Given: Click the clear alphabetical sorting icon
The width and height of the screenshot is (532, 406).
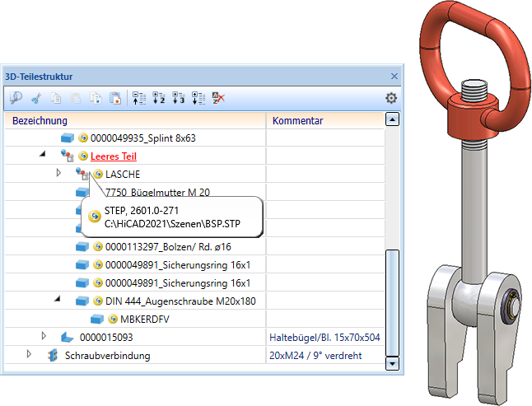Looking at the screenshot, I should [x=217, y=98].
